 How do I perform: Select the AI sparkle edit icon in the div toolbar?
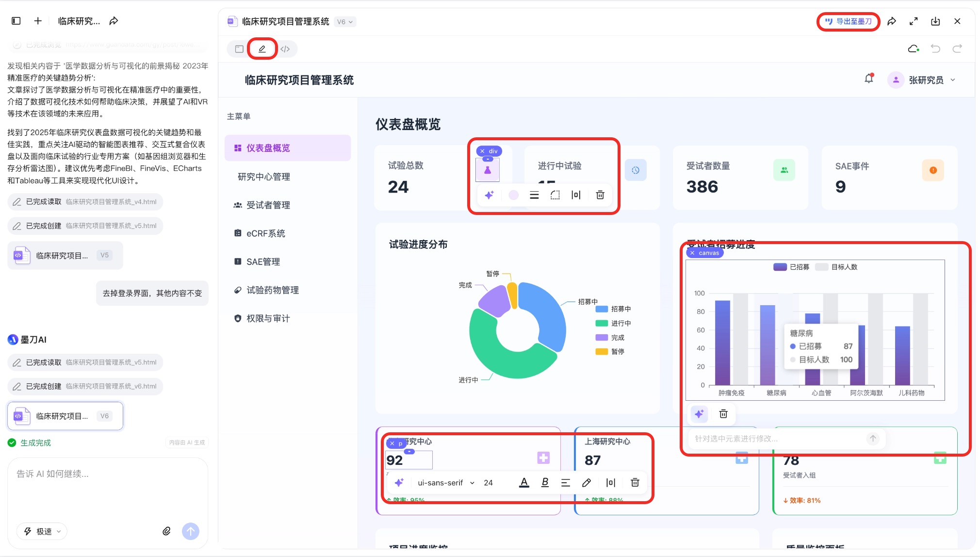(x=490, y=195)
